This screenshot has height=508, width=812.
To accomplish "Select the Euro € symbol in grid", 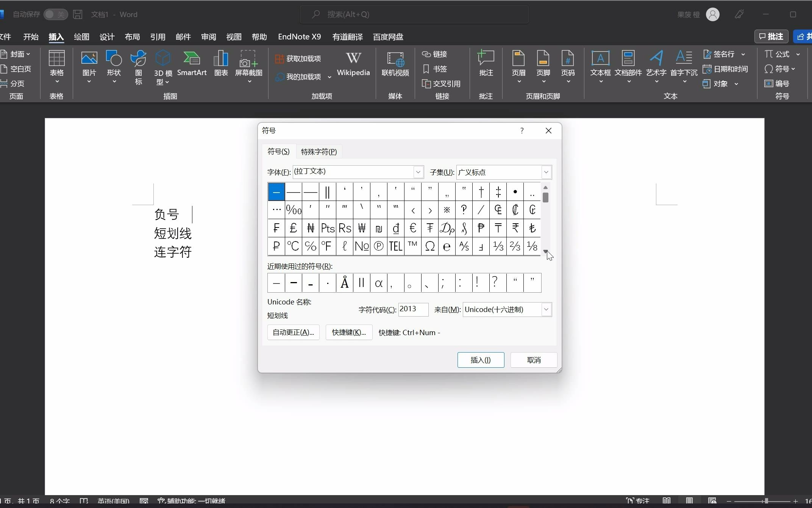I will (x=413, y=228).
